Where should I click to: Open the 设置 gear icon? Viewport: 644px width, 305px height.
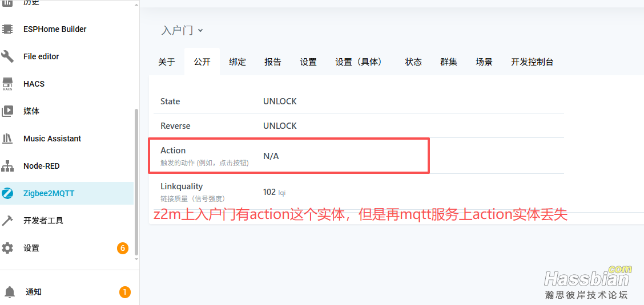[x=7, y=248]
